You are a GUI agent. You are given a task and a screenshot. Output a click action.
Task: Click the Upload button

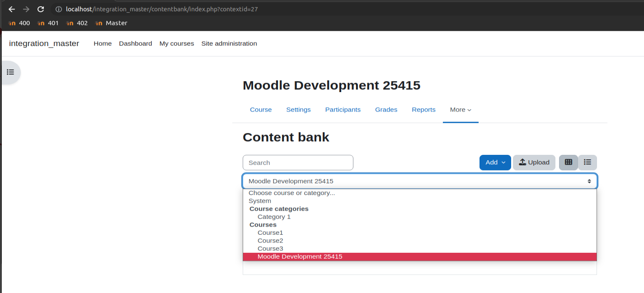click(x=534, y=163)
